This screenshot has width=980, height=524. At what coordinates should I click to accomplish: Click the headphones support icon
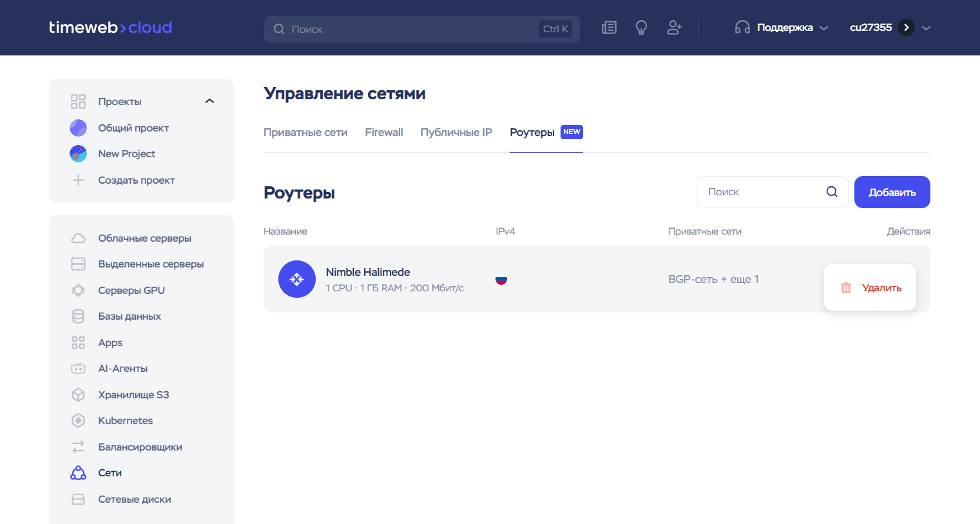pyautogui.click(x=742, y=28)
